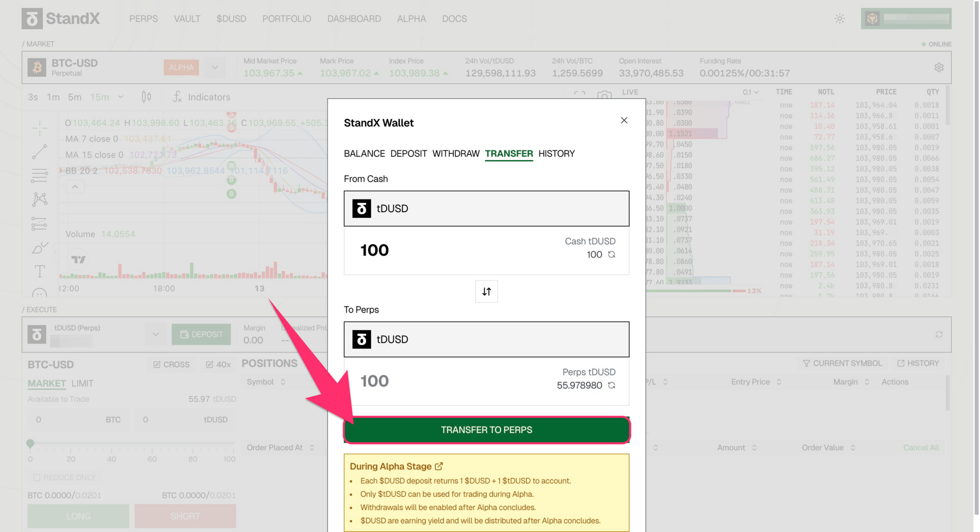Expand the tDUSD (Perps) account dropdown

[x=156, y=335]
